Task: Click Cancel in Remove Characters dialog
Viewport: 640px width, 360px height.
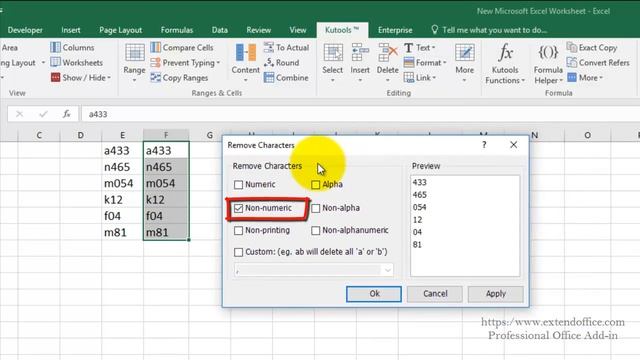Action: [x=435, y=294]
